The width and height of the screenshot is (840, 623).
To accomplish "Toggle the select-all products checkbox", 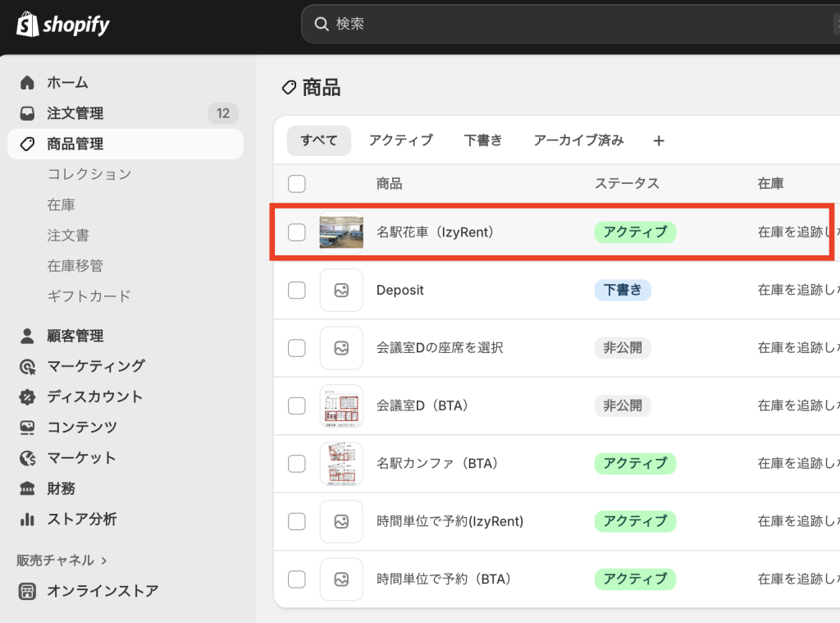I will point(297,184).
